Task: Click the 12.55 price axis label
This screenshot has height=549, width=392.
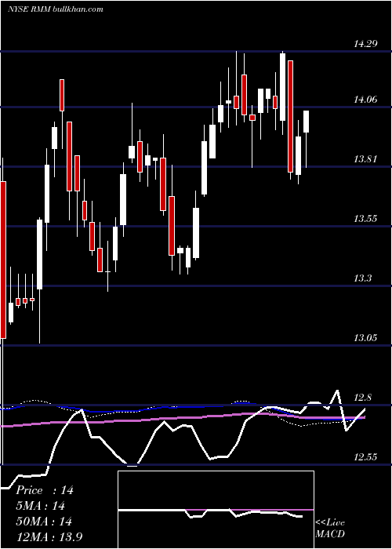Action: coord(365,457)
